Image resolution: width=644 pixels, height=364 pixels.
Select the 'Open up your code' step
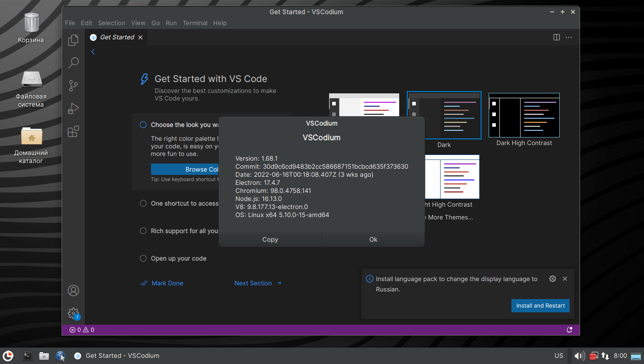point(178,258)
